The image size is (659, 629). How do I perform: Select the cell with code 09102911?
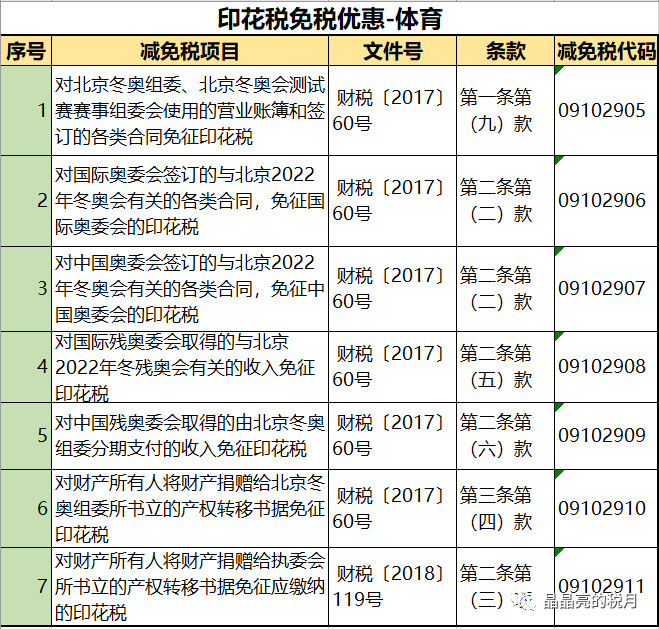click(602, 585)
